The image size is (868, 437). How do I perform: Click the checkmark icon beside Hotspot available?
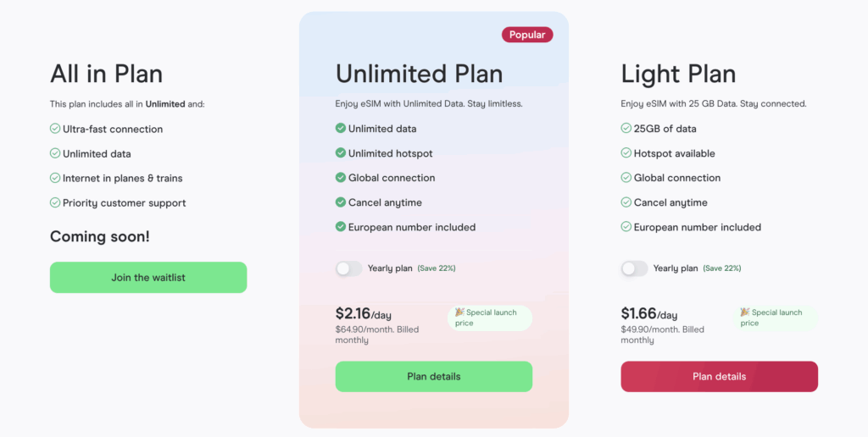pyautogui.click(x=626, y=153)
